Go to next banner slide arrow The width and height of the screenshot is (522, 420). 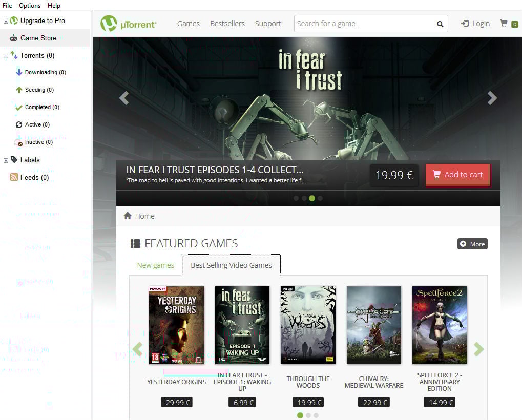(x=492, y=98)
